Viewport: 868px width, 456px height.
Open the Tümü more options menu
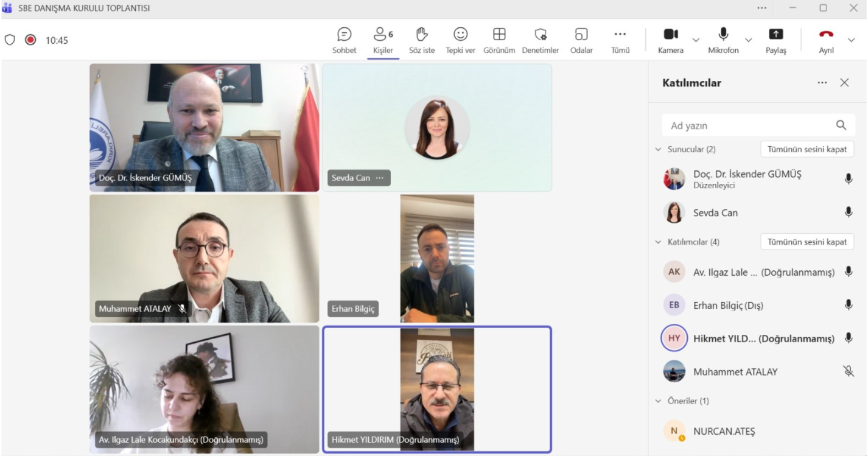(620, 40)
